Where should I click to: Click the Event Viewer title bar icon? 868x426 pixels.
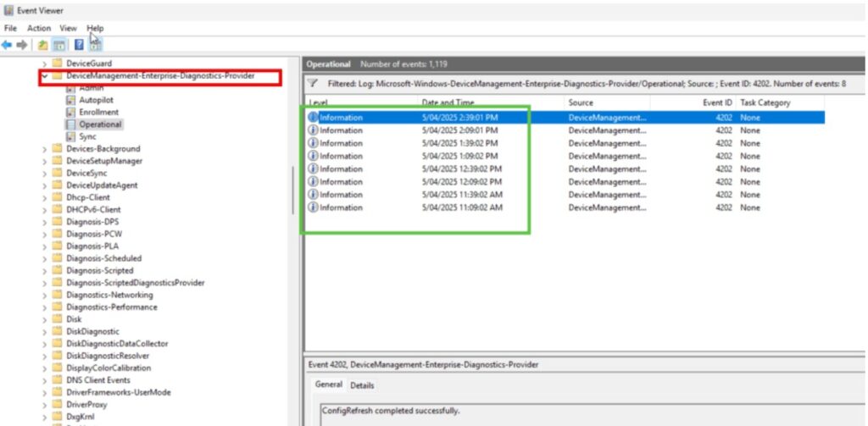pos(8,10)
